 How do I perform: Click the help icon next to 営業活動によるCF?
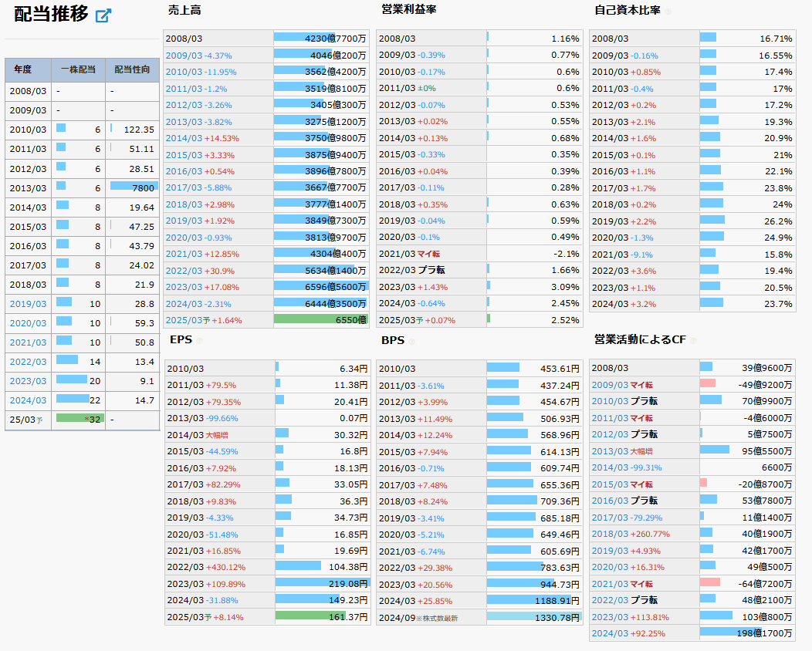tap(694, 341)
